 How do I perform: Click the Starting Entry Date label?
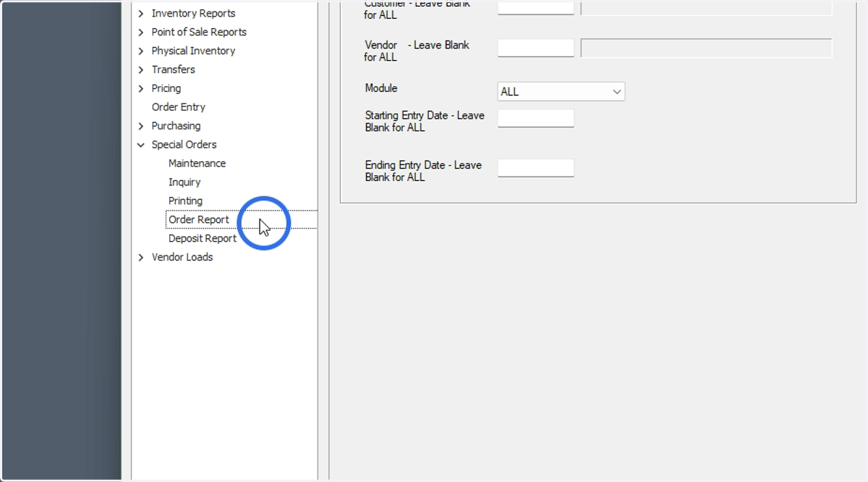[x=425, y=122]
